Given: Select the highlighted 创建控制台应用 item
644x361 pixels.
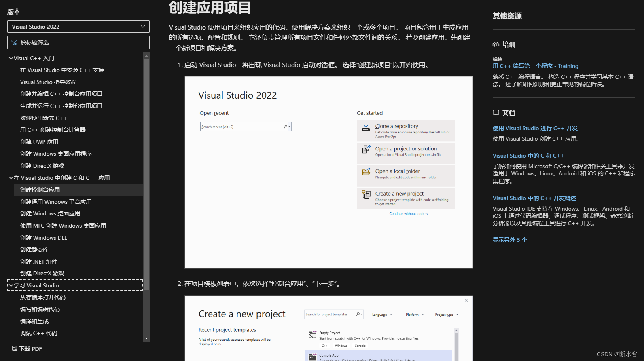Looking at the screenshot, I should tap(78, 190).
